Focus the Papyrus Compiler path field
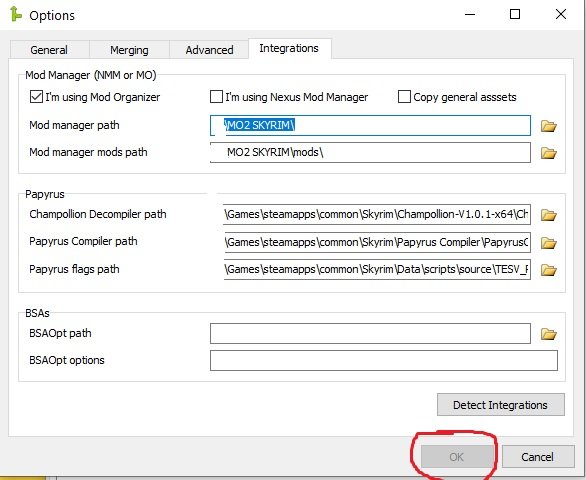The height and width of the screenshot is (480, 586). pyautogui.click(x=377, y=242)
